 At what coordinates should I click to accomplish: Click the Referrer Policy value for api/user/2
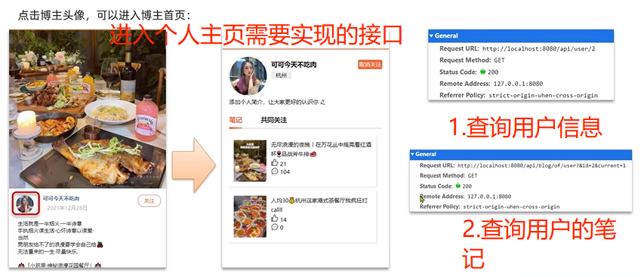point(543,95)
